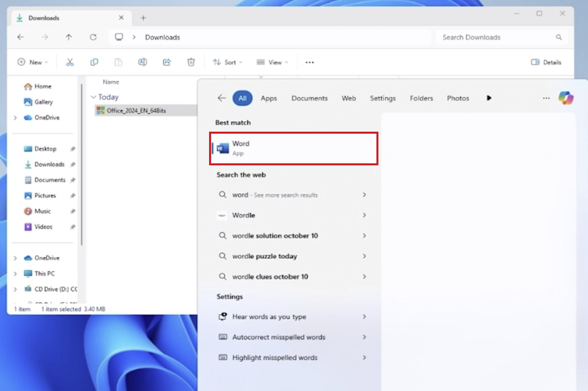Screen dimensions: 588x391
Task: Click the Delete trash icon in toolbar
Action: point(191,62)
